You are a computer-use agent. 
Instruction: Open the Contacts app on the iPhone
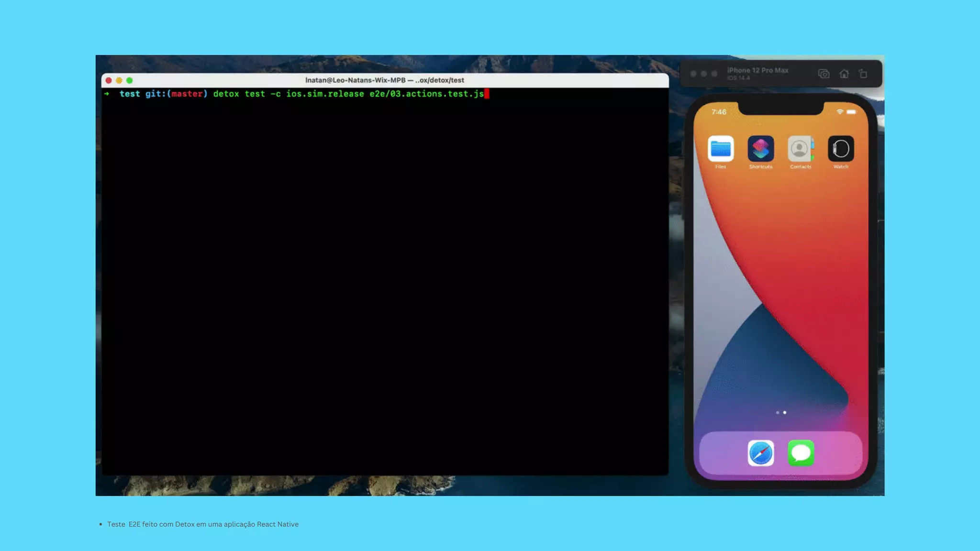click(x=801, y=149)
